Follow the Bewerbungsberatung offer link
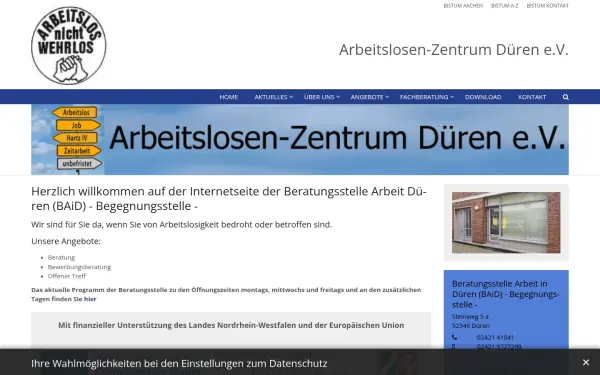The height and width of the screenshot is (375, 600). (x=79, y=267)
